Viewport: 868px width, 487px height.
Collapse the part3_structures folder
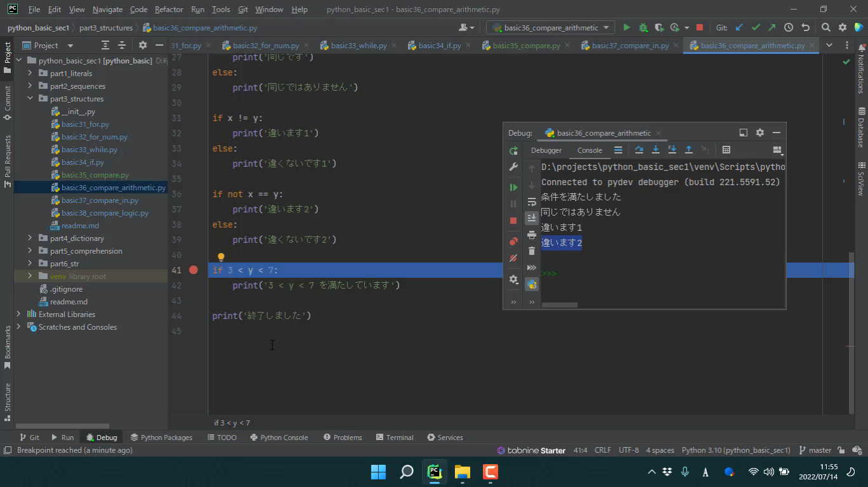coord(30,99)
